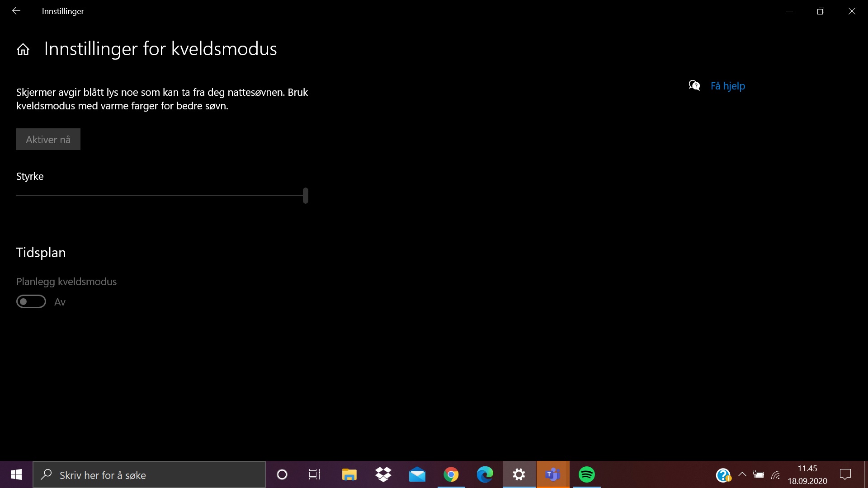Expand hidden system tray icons

tap(742, 474)
